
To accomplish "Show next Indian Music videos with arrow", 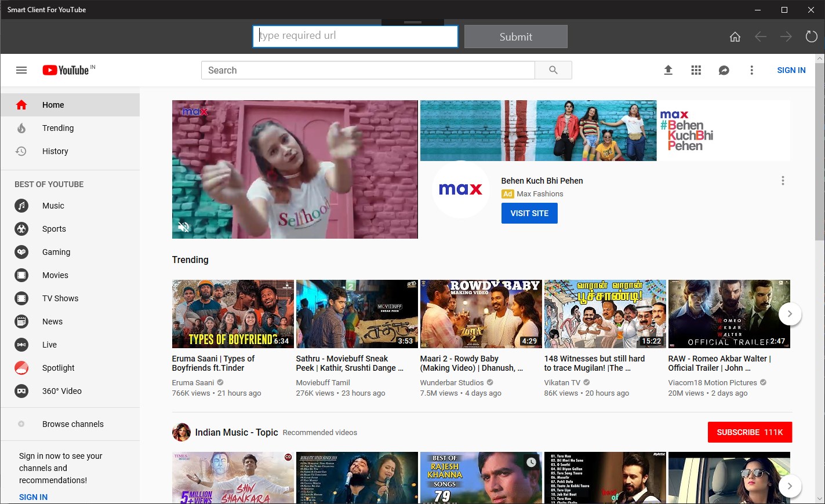I will point(790,486).
